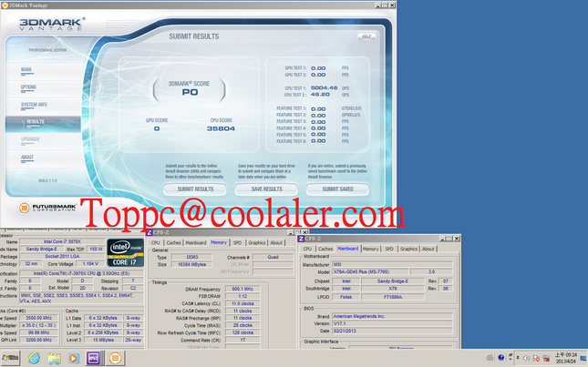Screen dimensions: 588x367
Task: Click the CPU-Z Memory window title icon
Action: click(x=150, y=233)
